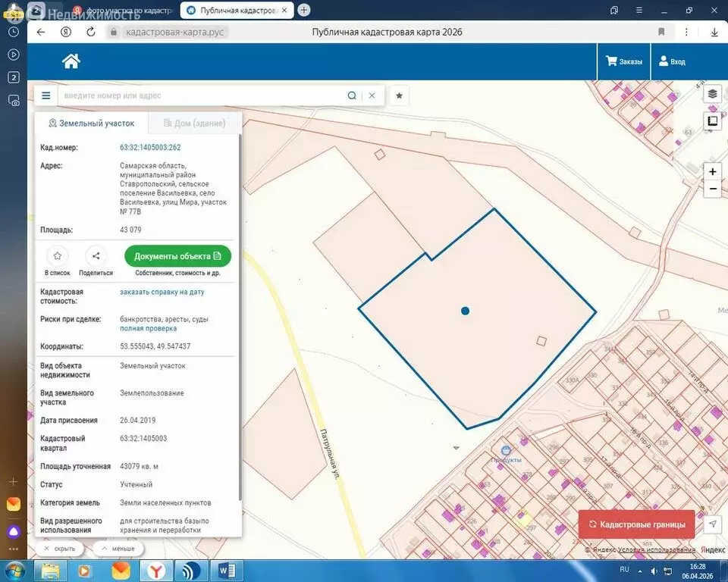
Task: Click the map geolocation arrow icon
Action: pos(712,524)
